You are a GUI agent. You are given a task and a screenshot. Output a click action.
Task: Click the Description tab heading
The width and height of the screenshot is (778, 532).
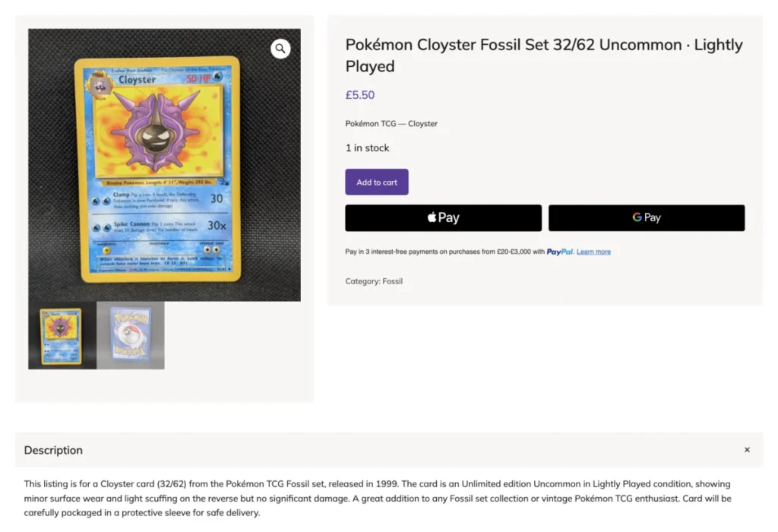click(x=53, y=450)
